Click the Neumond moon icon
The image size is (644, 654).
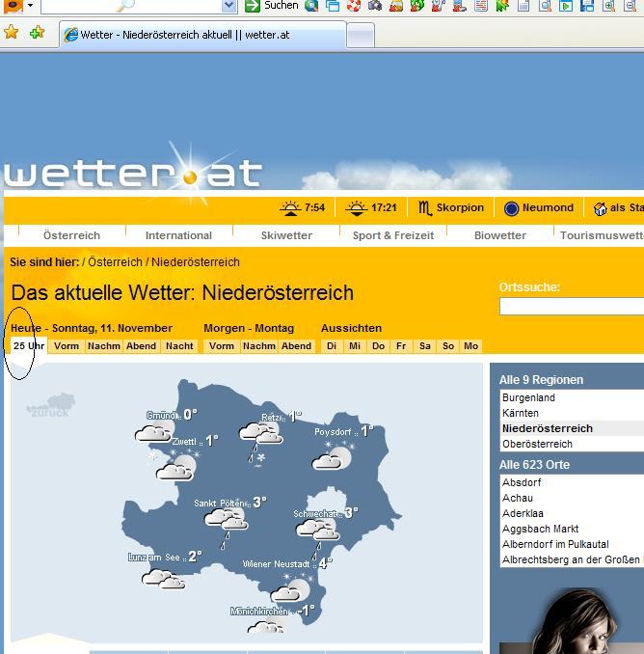[511, 208]
